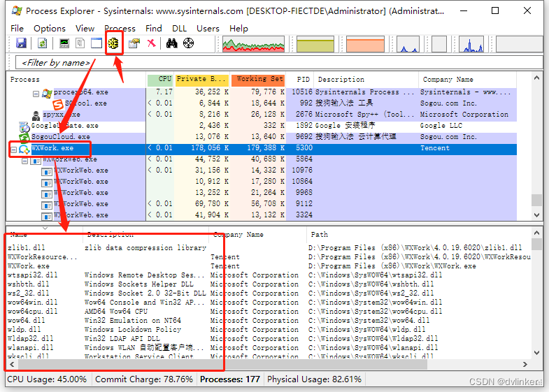Select the zlib1.dll row
549x392 pixels.
click(x=269, y=247)
